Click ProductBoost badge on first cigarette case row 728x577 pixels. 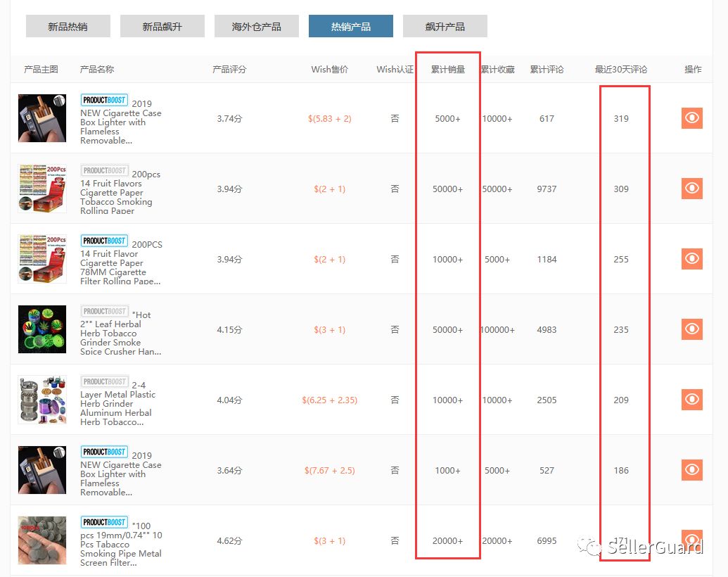point(105,100)
